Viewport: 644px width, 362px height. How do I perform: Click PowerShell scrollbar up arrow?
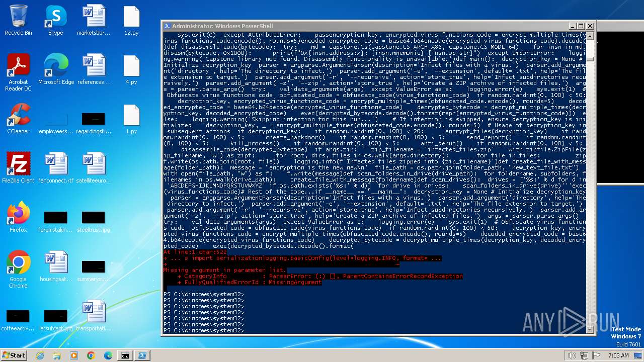590,36
